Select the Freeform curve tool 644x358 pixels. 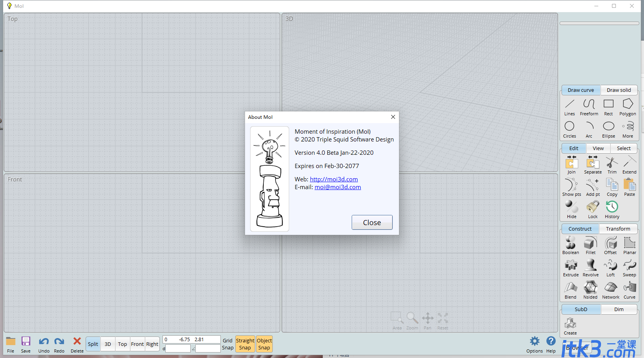pyautogui.click(x=589, y=107)
